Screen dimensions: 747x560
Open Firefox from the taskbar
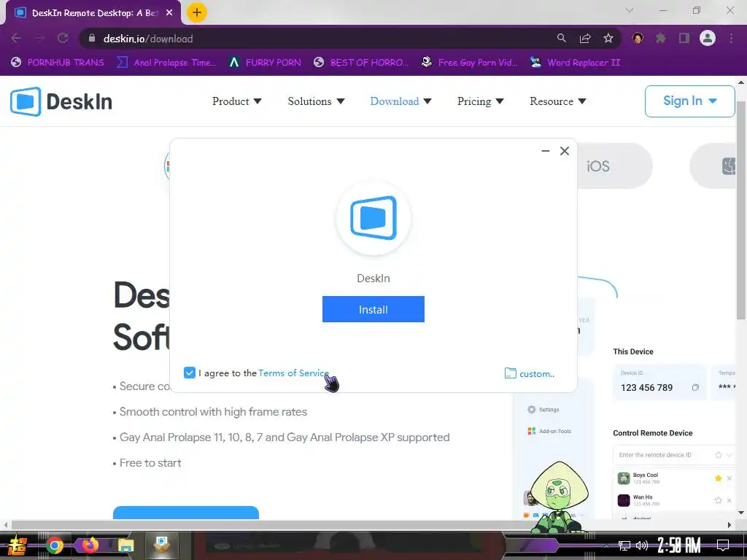click(90, 545)
